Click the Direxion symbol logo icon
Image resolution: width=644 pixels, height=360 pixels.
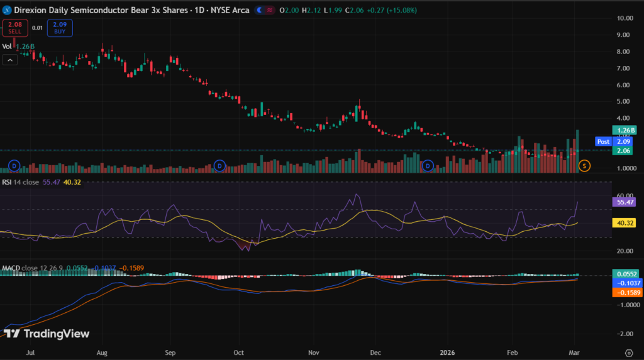click(7, 11)
